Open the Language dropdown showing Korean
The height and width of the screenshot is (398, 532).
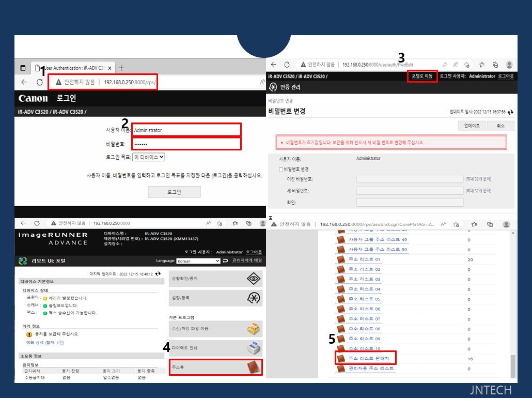pos(198,261)
